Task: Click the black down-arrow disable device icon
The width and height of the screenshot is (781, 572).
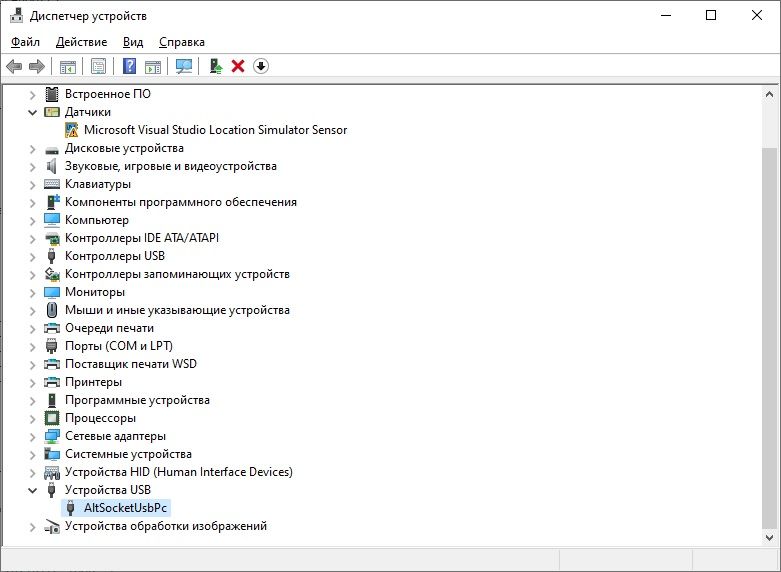Action: [261, 66]
